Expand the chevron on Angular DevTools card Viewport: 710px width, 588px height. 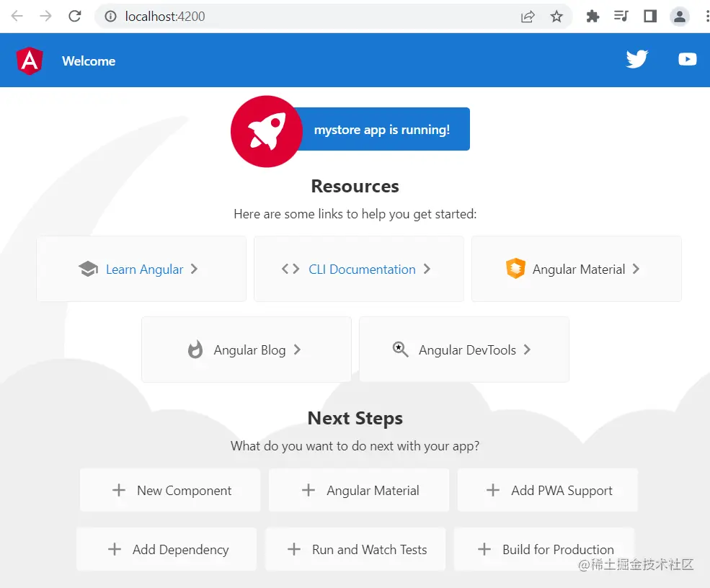click(x=528, y=349)
